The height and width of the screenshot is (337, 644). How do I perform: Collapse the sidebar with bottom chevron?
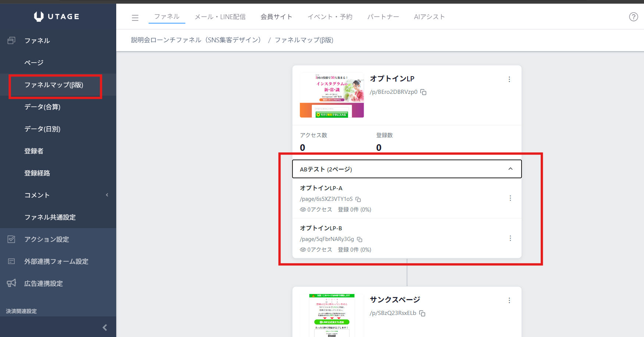pos(105,327)
